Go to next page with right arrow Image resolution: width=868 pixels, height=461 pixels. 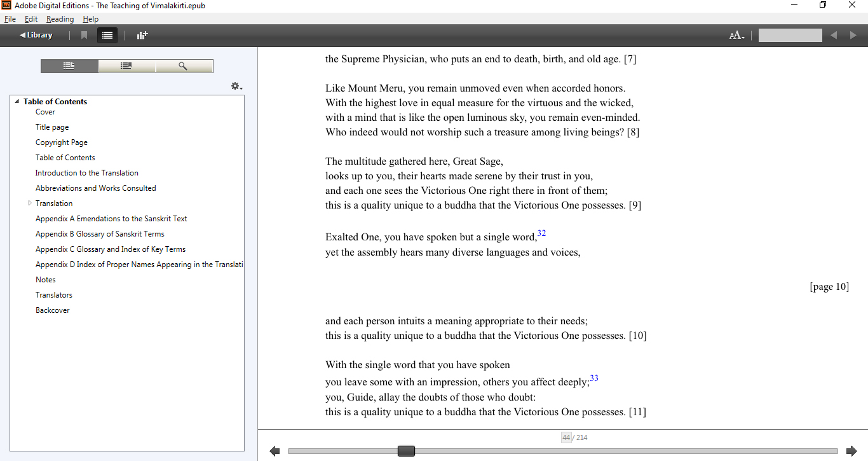click(851, 451)
